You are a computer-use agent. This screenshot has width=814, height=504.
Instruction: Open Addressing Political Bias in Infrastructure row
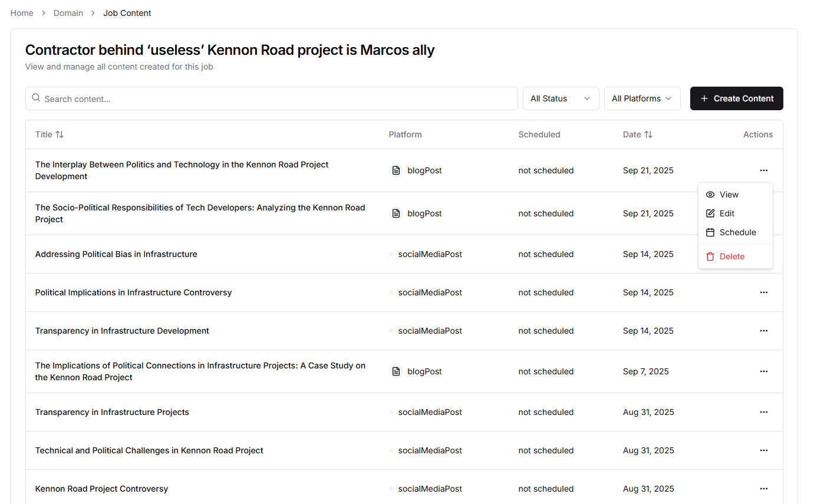click(116, 254)
